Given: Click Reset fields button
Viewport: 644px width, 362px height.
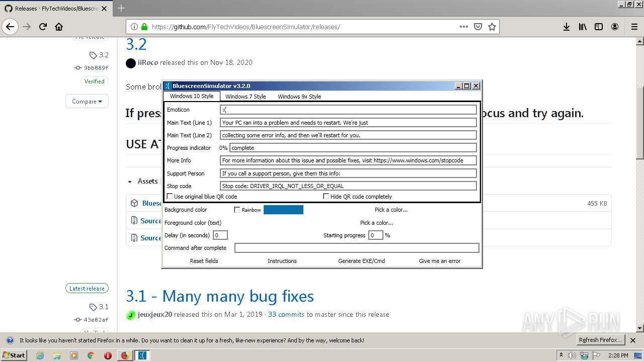Looking at the screenshot, I should click(204, 261).
